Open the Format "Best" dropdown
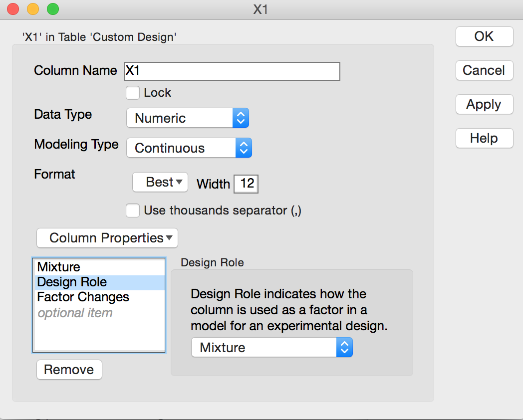This screenshot has height=420, width=523. [160, 182]
